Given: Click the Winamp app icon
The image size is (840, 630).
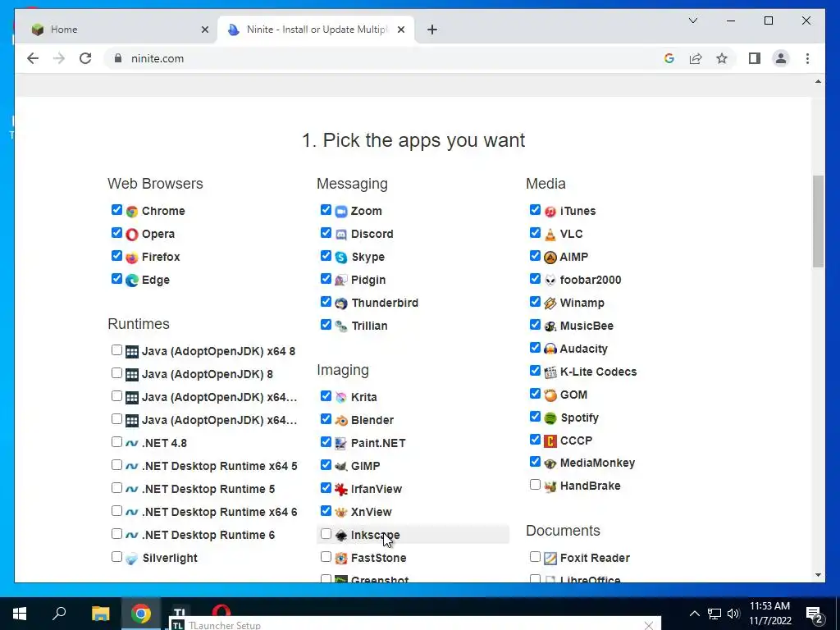Looking at the screenshot, I should (x=550, y=304).
